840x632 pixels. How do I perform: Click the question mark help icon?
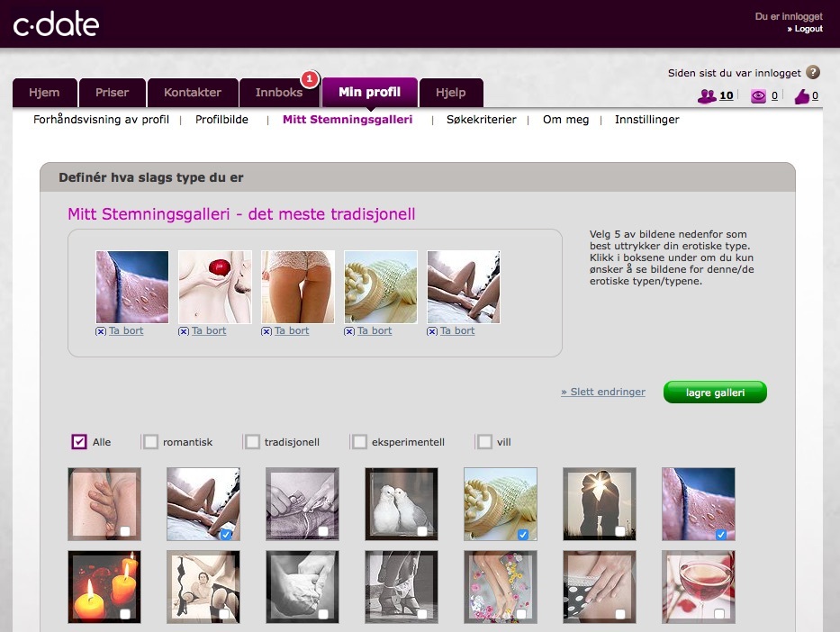point(813,73)
